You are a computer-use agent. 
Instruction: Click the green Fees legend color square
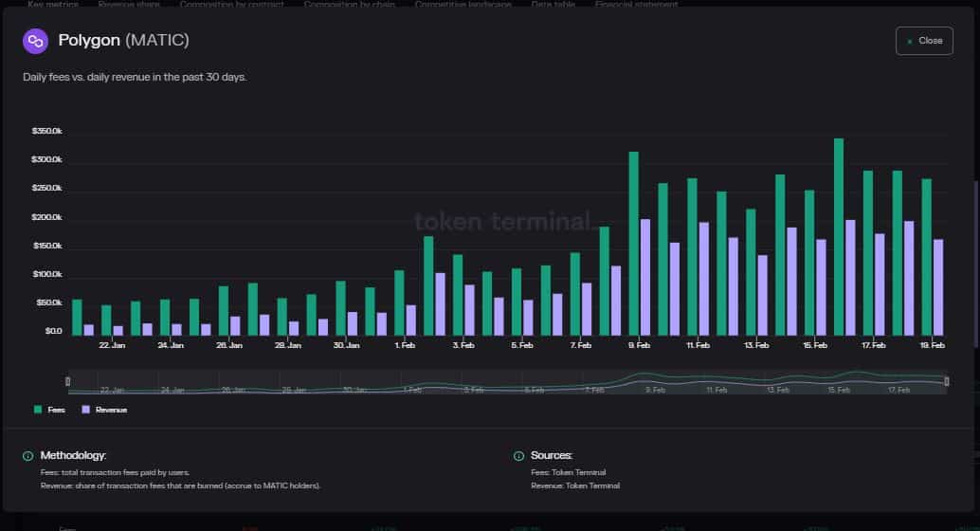click(38, 410)
